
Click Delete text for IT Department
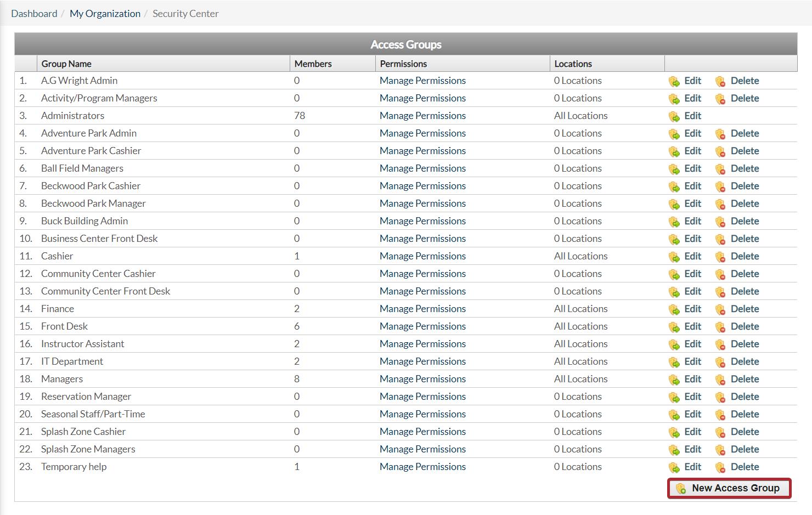(745, 361)
